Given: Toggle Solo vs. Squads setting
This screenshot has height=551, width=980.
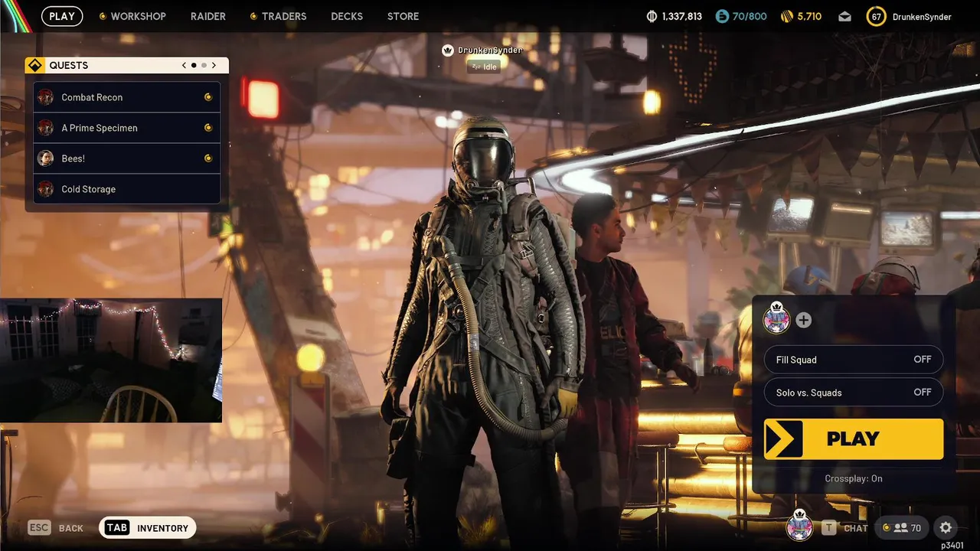Looking at the screenshot, I should click(x=854, y=393).
